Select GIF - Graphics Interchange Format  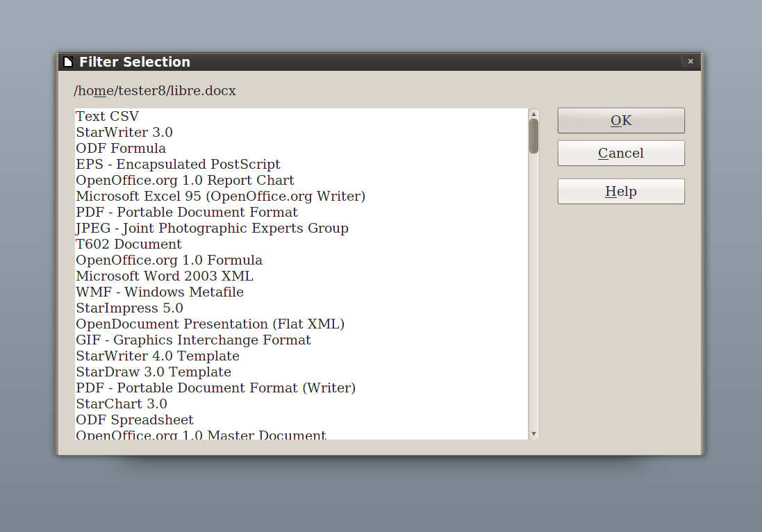coord(193,340)
